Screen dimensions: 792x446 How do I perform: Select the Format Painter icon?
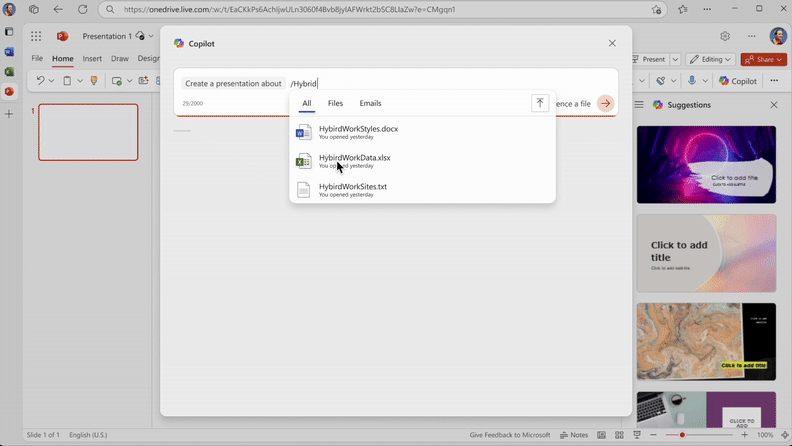pyautogui.click(x=93, y=80)
